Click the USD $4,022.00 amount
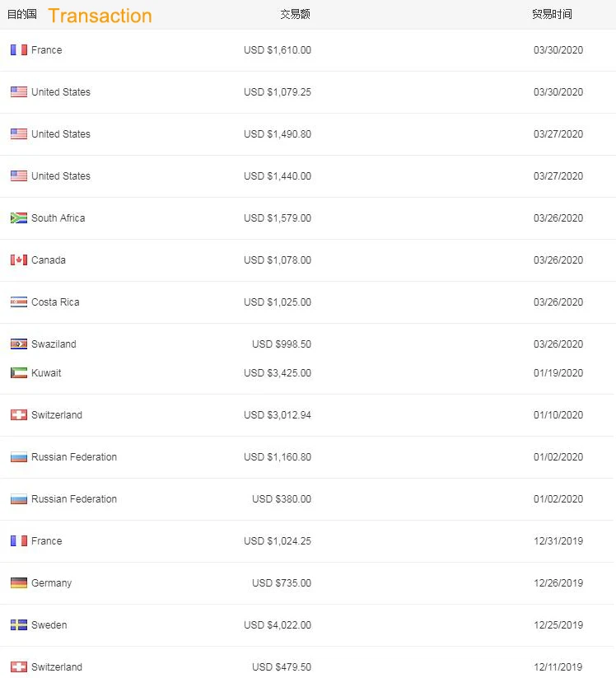Screen dimensions: 616x678 (x=278, y=625)
